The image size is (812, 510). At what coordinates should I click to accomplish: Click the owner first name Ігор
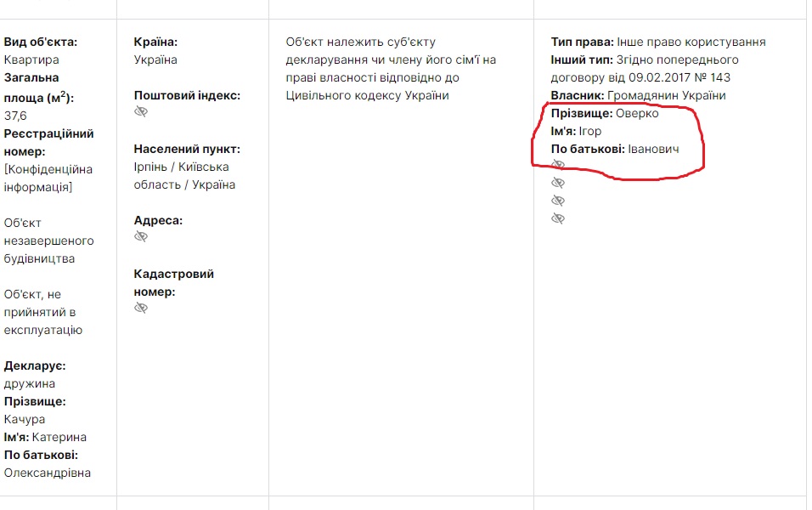tap(589, 132)
